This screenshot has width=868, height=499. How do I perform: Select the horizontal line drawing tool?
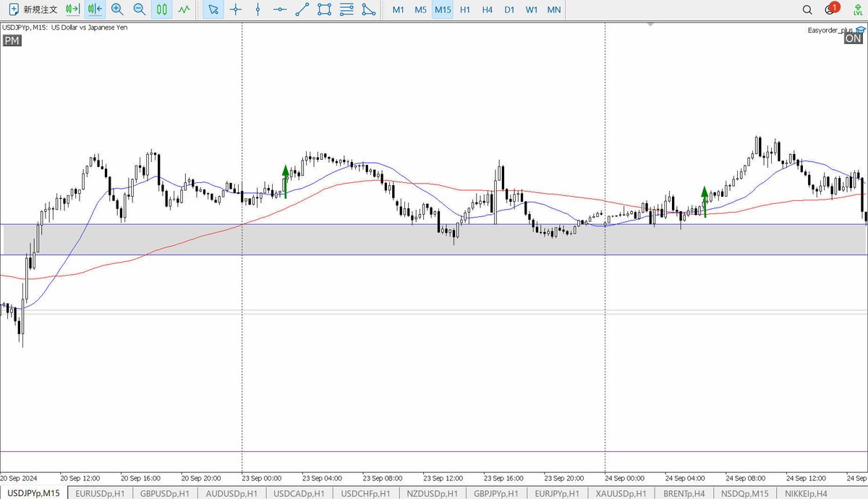pos(280,10)
